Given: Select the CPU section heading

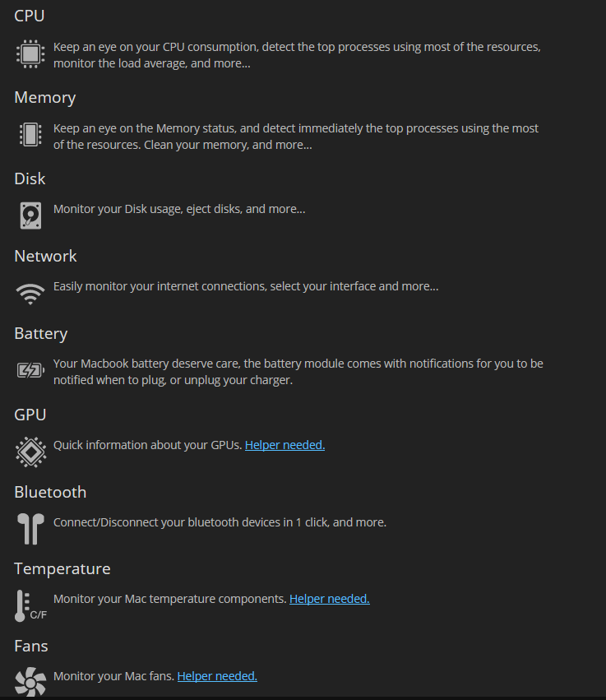Looking at the screenshot, I should point(29,16).
